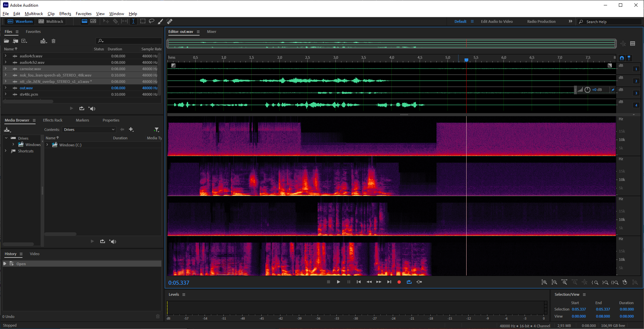The height and width of the screenshot is (329, 644).
Task: Expand Windows (C:) drive in browser
Action: tap(47, 145)
